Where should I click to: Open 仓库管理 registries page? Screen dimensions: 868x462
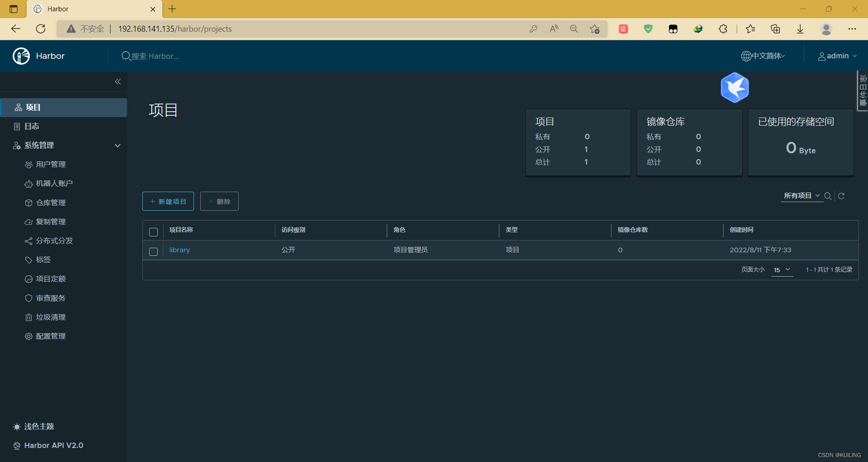pyautogui.click(x=51, y=203)
